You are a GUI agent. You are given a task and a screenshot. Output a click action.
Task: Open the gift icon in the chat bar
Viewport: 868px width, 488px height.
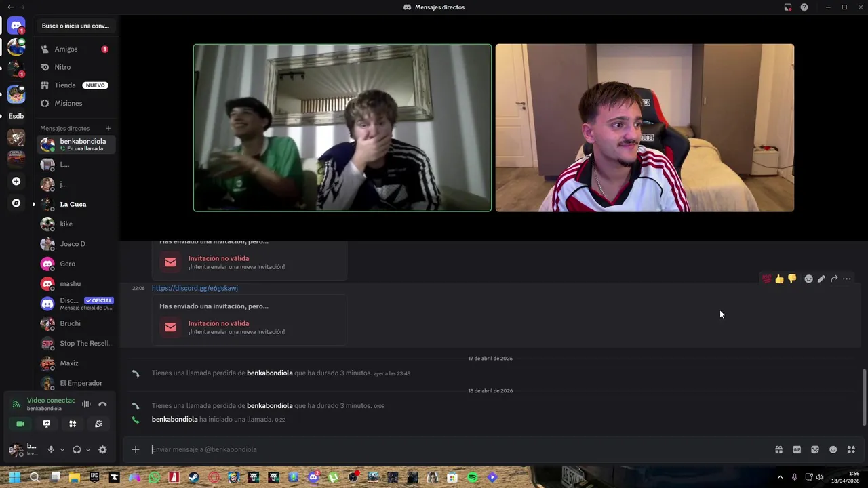[779, 449]
